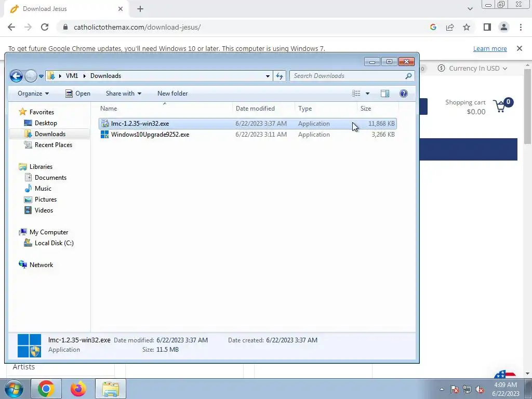Click Explorer's blue Back arrow button
The image size is (532, 399).
(16, 76)
